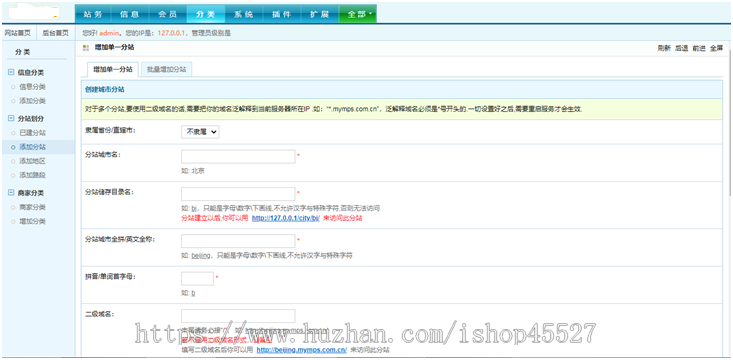The width and height of the screenshot is (733, 360).
Task: Click 全屏 for fullscreen view
Action: pos(716,48)
